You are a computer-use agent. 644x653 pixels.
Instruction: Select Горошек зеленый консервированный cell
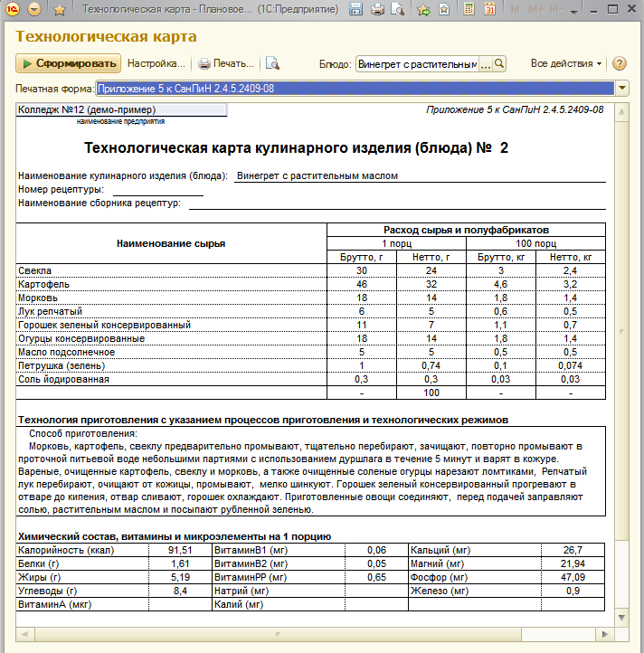click(171, 325)
